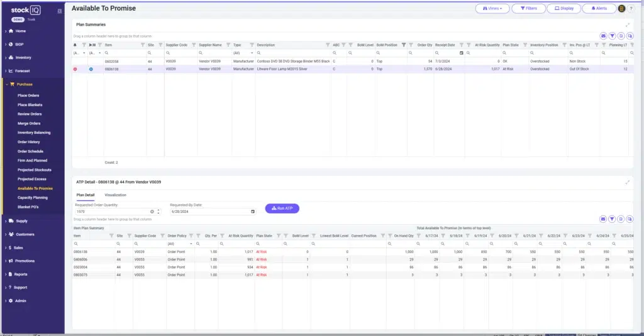Click the Run ATP button
The width and height of the screenshot is (644, 336).
(282, 209)
